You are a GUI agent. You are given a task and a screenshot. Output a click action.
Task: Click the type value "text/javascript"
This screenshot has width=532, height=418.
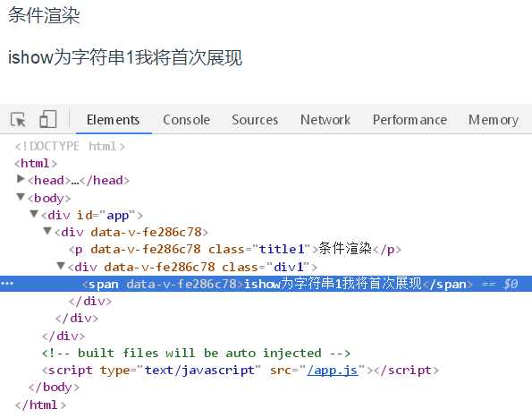click(199, 371)
